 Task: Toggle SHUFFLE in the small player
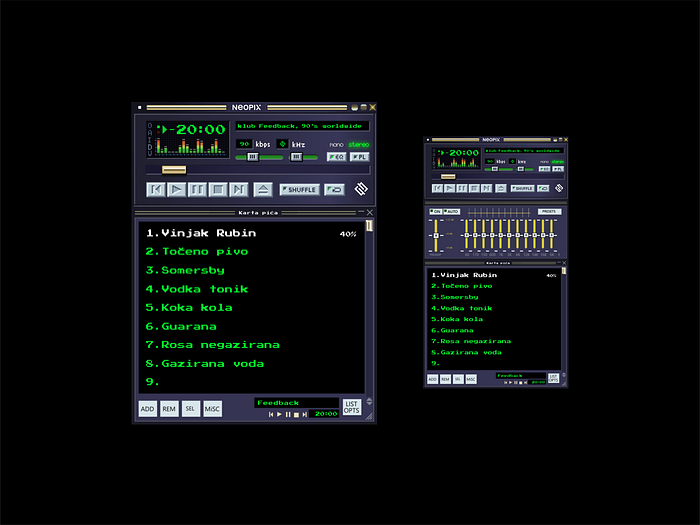(522, 188)
